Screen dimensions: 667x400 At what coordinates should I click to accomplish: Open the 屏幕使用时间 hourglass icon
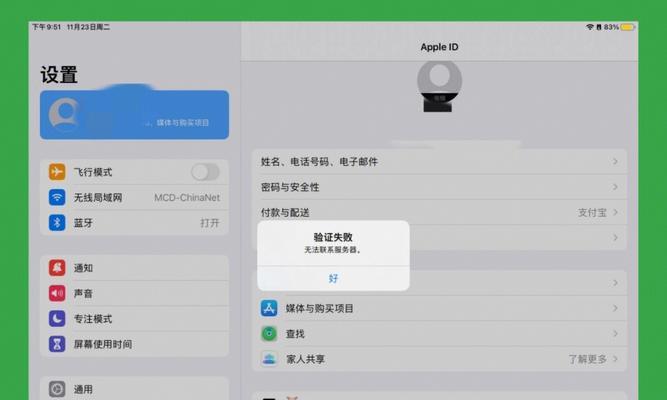click(57, 344)
